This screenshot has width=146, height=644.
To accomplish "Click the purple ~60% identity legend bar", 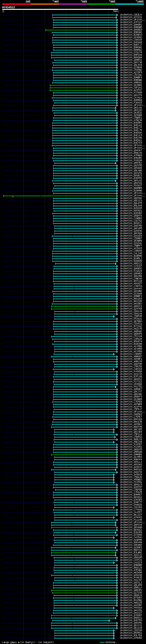I will coord(73,4).
